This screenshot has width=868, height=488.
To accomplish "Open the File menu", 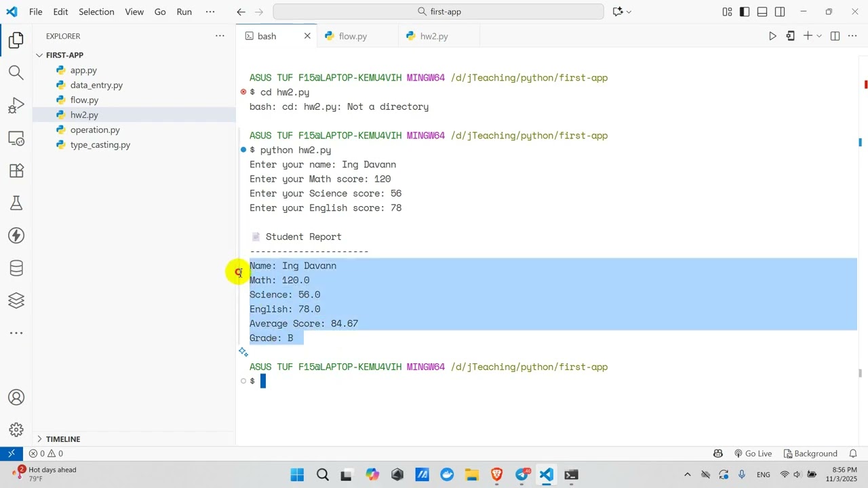I will [x=36, y=12].
